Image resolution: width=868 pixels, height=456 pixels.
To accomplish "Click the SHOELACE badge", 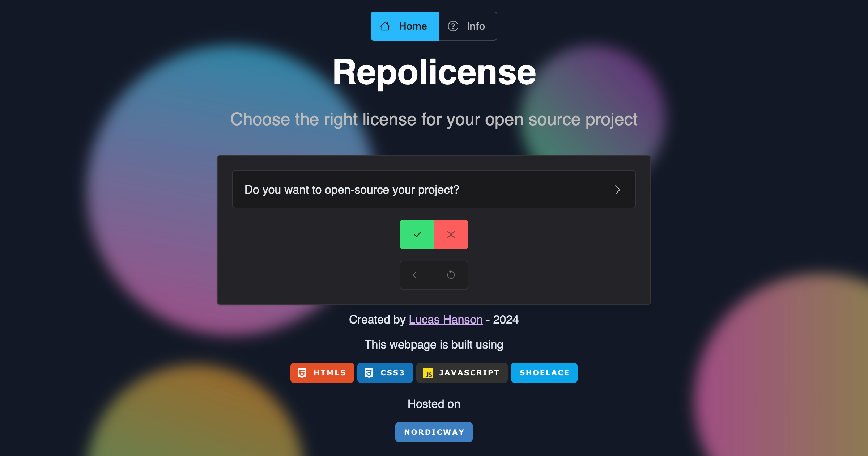I will click(544, 373).
